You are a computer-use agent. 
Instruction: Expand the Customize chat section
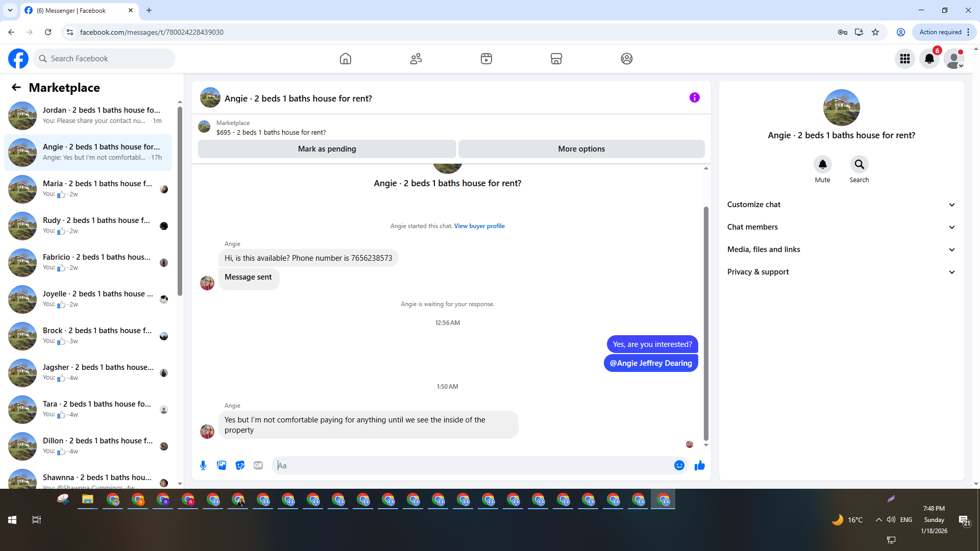841,205
